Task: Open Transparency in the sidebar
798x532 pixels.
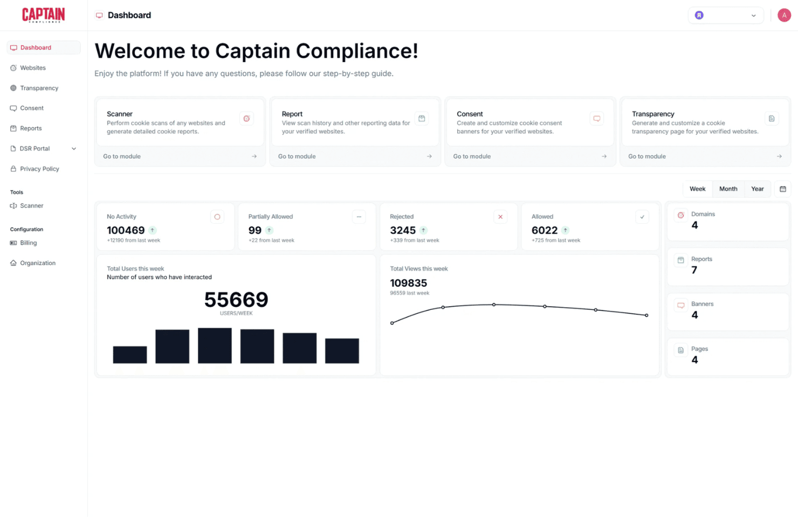Action: [x=44, y=88]
